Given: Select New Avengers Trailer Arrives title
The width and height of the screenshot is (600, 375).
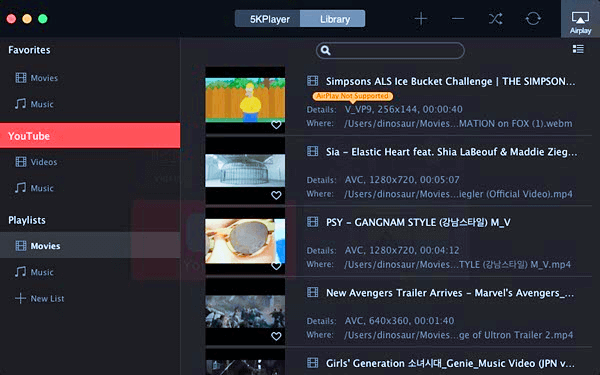Looking at the screenshot, I should point(450,293).
